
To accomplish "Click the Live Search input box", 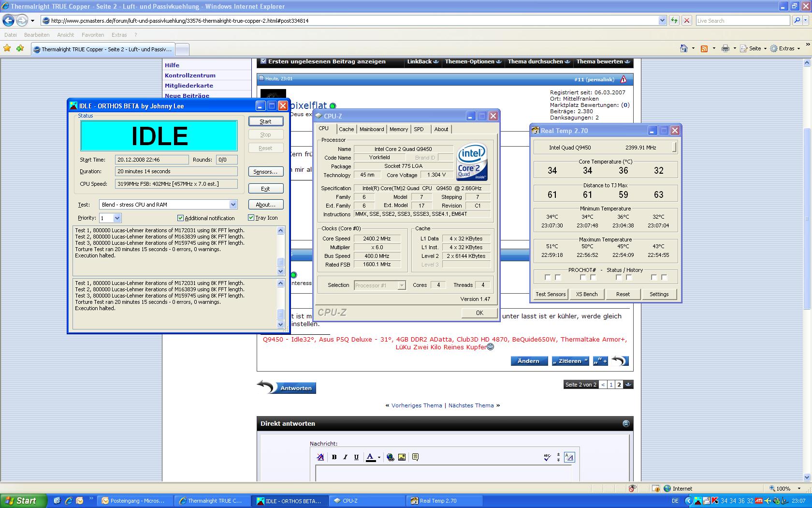I will pyautogui.click(x=742, y=20).
